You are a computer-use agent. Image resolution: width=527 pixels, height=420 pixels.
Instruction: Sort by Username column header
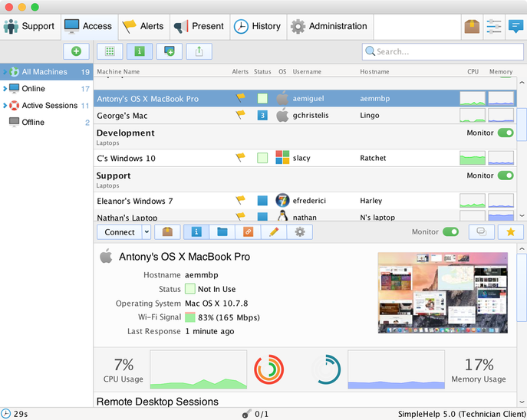click(x=307, y=71)
